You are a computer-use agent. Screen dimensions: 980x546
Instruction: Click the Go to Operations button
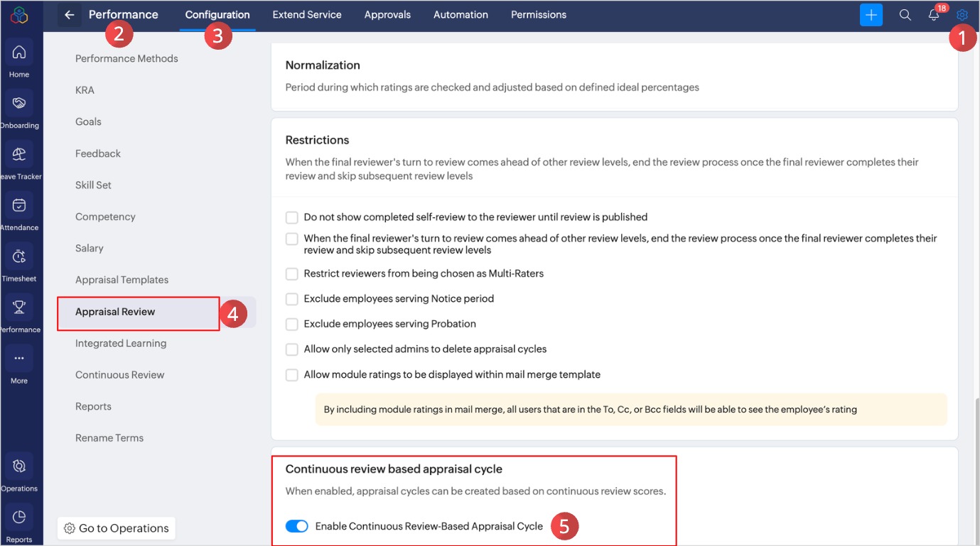tap(117, 528)
